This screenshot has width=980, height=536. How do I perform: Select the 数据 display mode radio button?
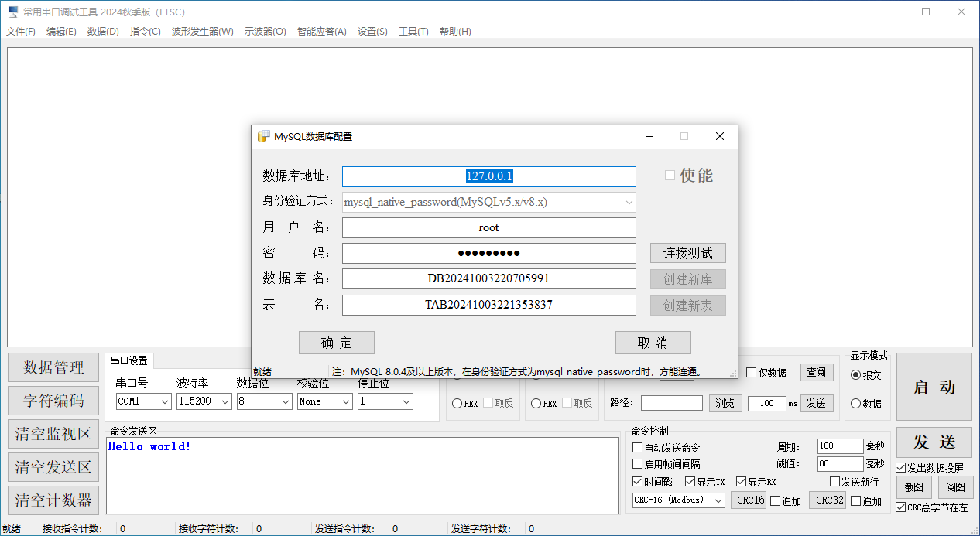[855, 404]
